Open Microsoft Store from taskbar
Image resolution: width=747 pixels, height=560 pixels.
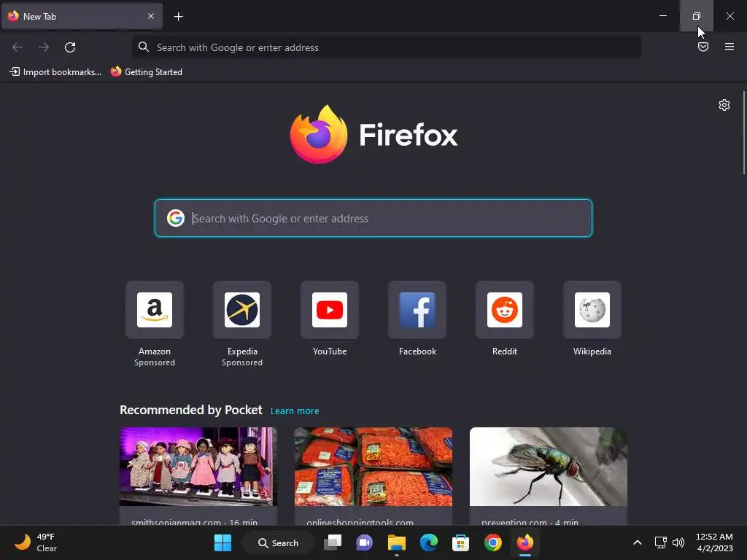click(x=461, y=542)
